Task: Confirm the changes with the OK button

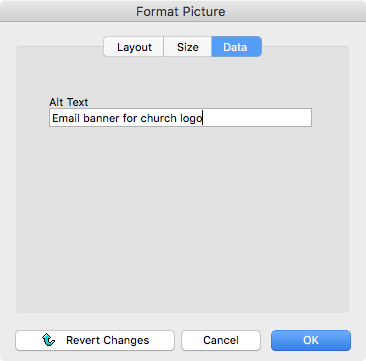Action: pos(311,340)
